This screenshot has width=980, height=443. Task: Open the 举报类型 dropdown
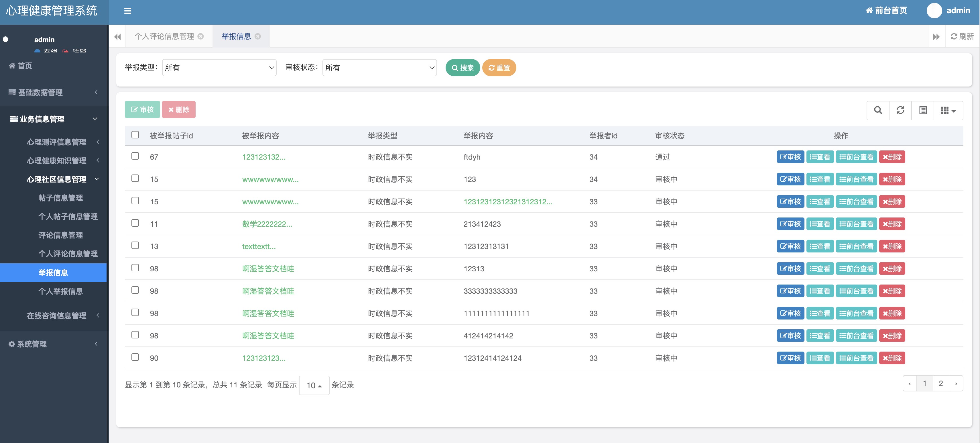(219, 68)
